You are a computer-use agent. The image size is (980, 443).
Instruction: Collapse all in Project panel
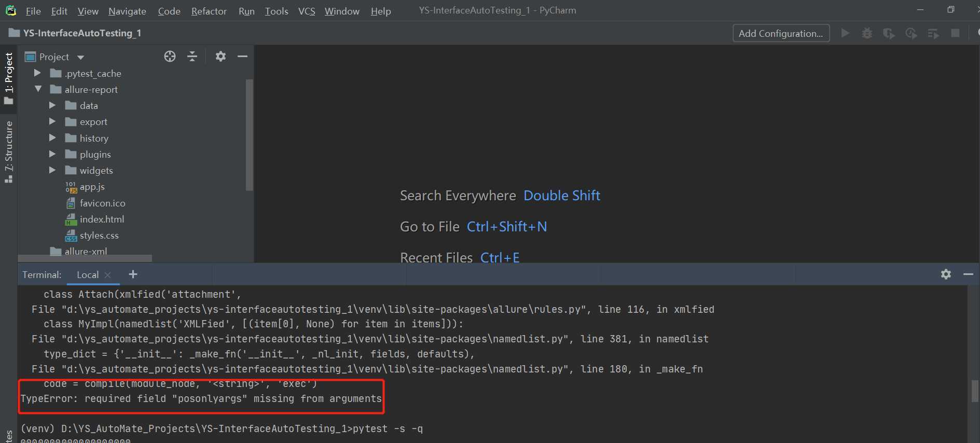[x=192, y=57]
